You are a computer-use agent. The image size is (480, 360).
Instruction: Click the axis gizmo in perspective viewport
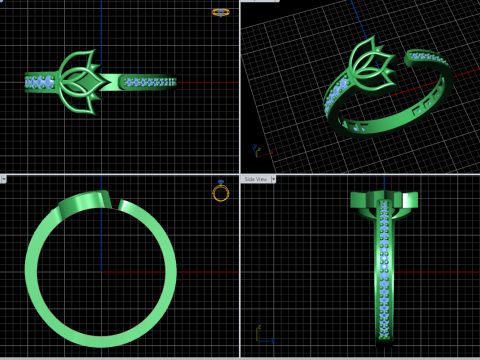click(x=262, y=151)
